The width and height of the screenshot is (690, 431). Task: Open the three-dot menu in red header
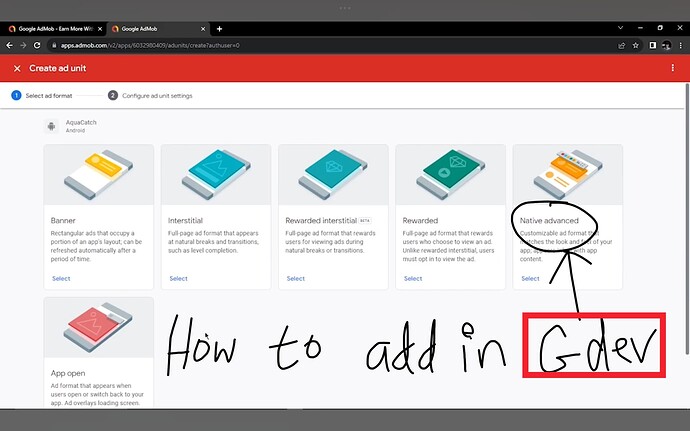[672, 68]
